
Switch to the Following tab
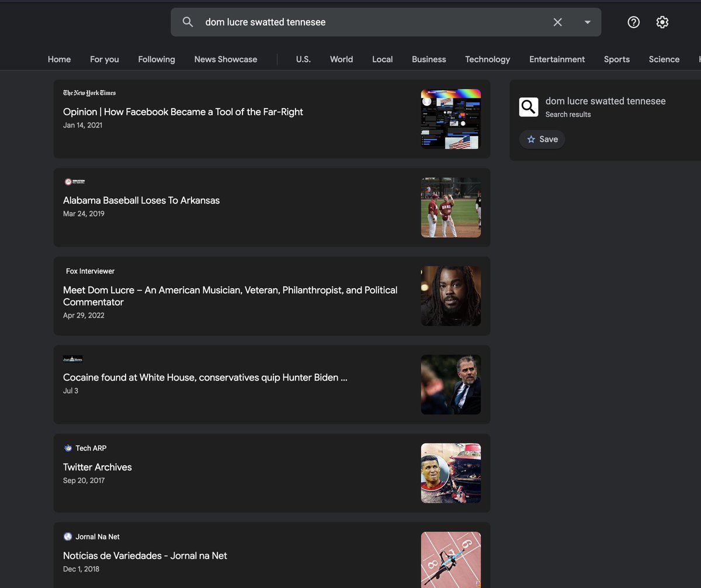pyautogui.click(x=157, y=59)
